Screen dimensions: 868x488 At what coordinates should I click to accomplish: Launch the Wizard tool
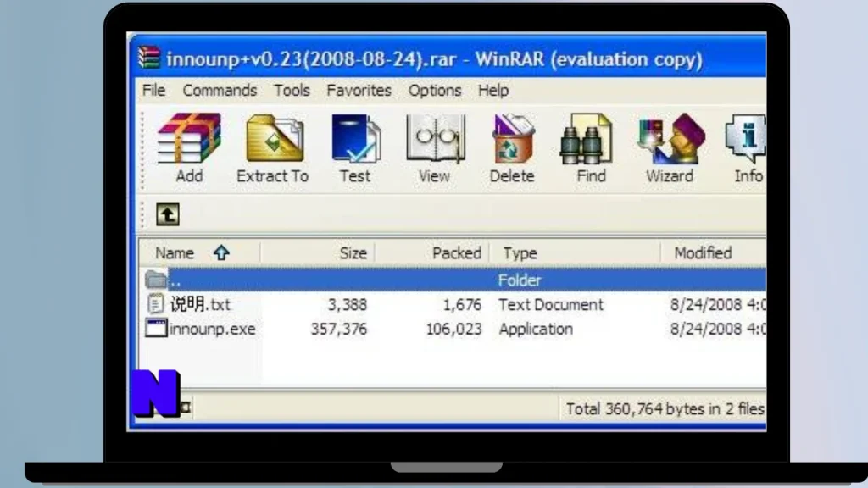pos(671,139)
